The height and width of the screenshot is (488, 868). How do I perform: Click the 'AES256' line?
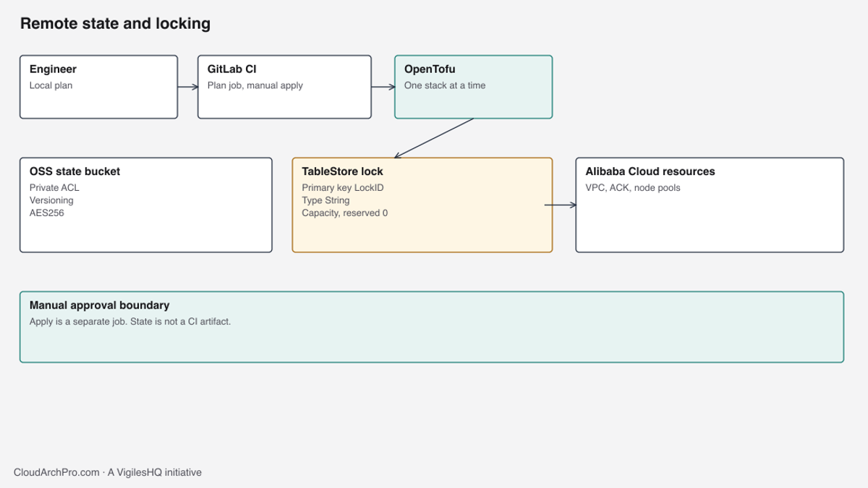(46, 213)
